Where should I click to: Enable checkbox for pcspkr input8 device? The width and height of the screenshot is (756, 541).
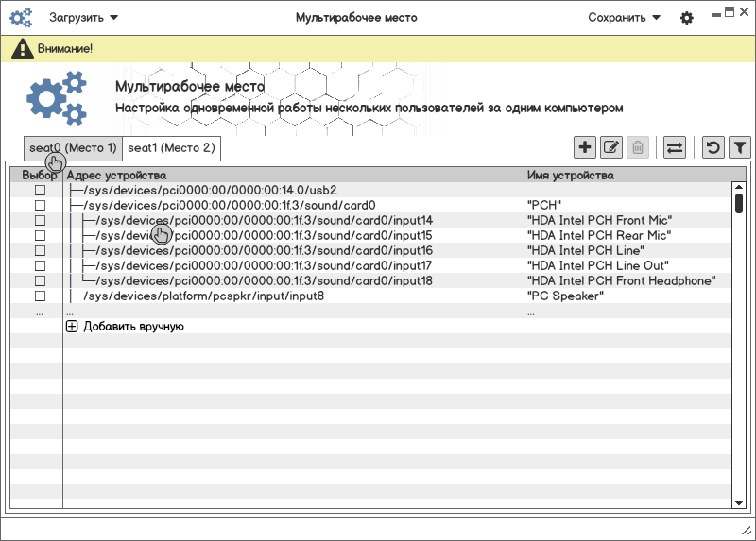(x=40, y=296)
